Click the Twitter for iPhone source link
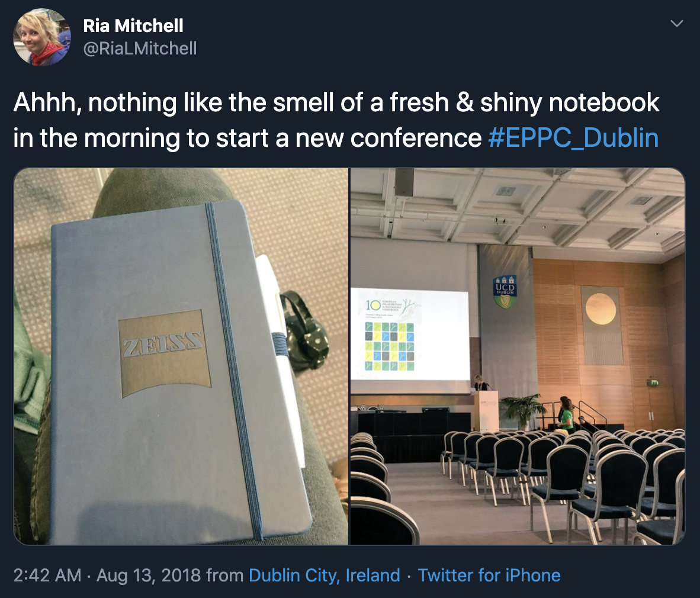 pyautogui.click(x=489, y=576)
